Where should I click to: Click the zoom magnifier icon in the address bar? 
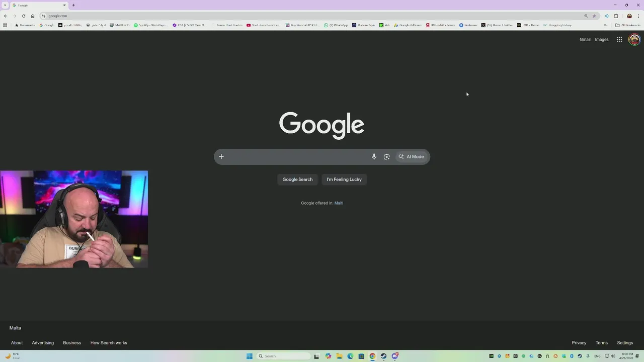586,16
